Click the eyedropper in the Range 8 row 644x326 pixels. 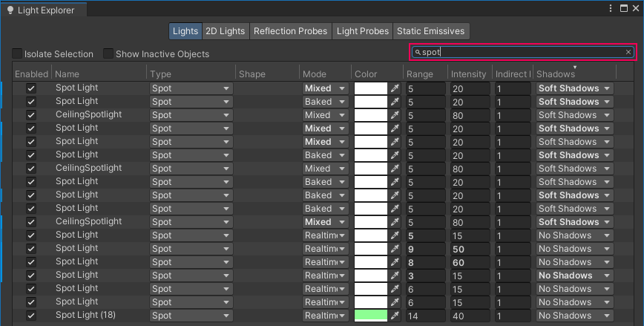click(395, 262)
